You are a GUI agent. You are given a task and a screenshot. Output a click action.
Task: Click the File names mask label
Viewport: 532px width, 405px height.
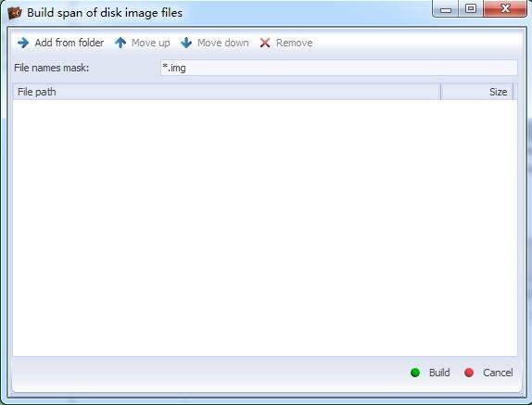pyautogui.click(x=51, y=68)
